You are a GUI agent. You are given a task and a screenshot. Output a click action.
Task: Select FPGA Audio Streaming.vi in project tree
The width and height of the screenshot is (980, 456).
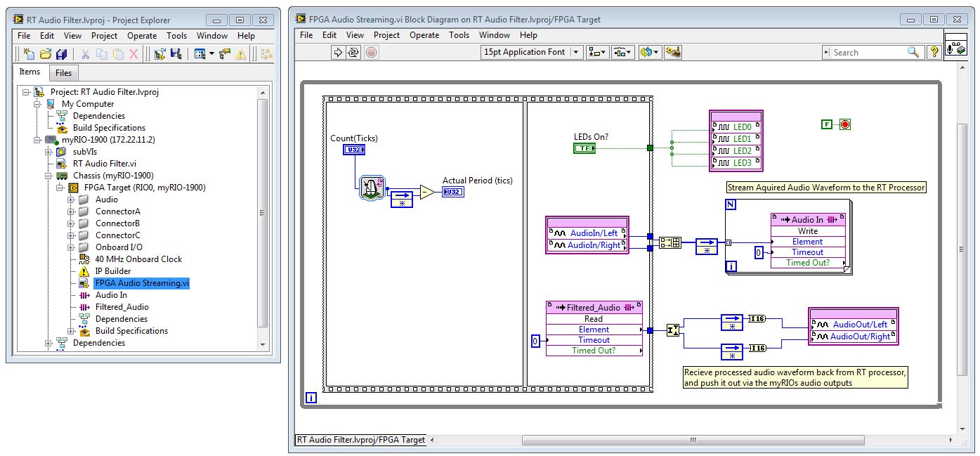pyautogui.click(x=142, y=283)
